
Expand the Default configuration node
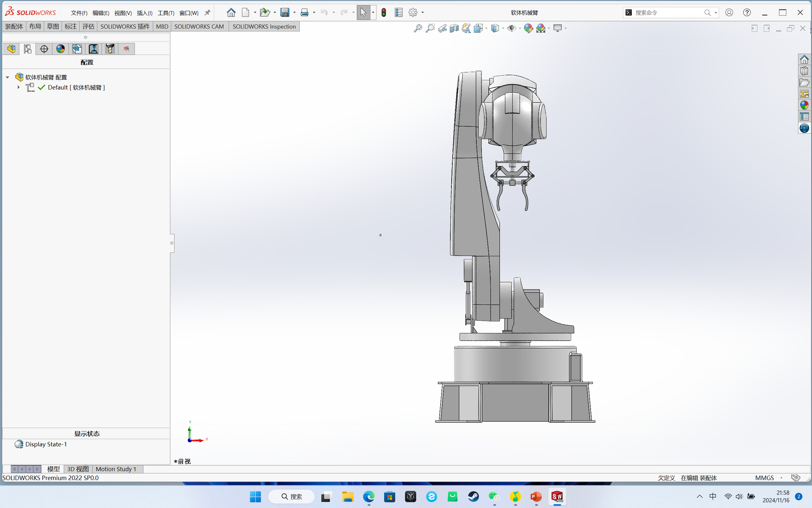pos(18,87)
